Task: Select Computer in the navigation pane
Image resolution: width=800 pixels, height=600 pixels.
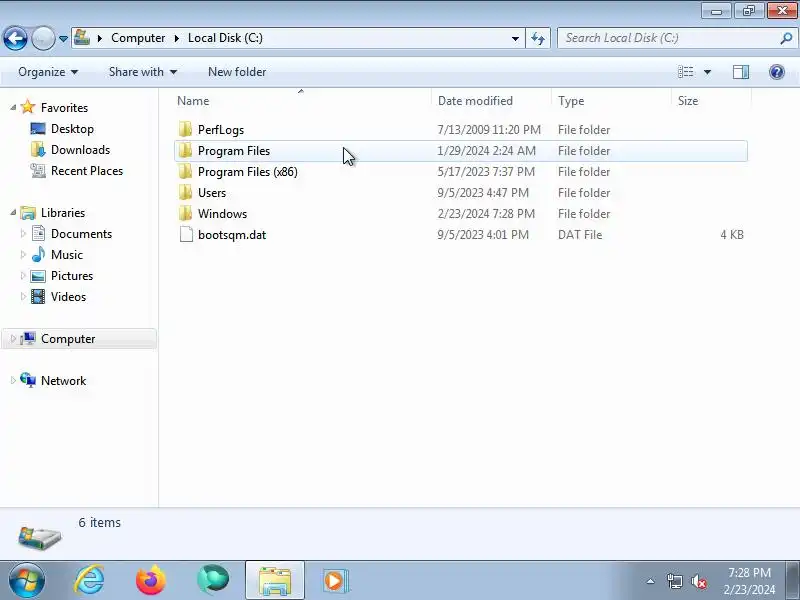Action: coord(68,339)
